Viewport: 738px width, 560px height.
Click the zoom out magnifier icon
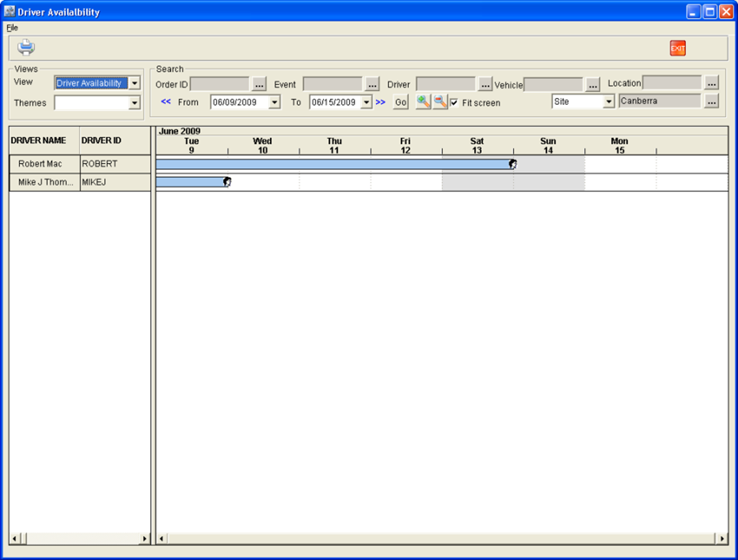pyautogui.click(x=440, y=102)
